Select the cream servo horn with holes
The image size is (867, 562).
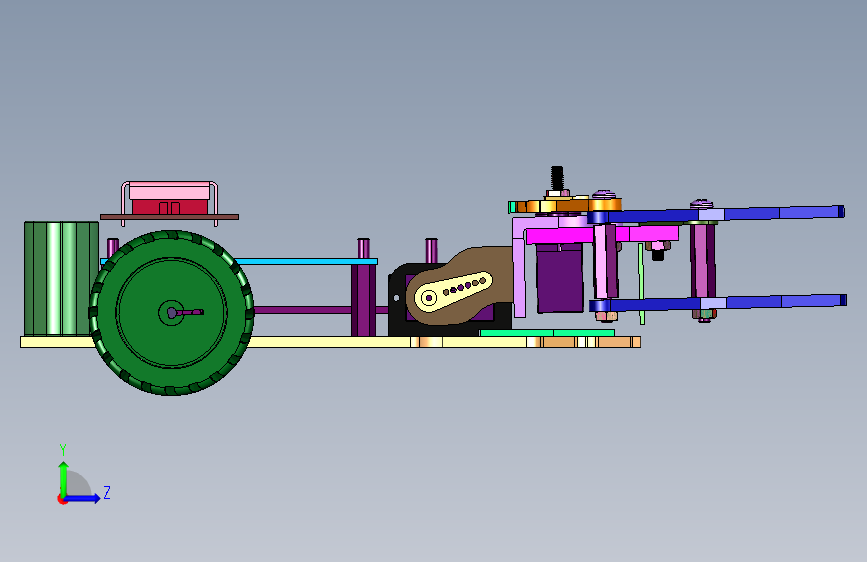click(453, 290)
